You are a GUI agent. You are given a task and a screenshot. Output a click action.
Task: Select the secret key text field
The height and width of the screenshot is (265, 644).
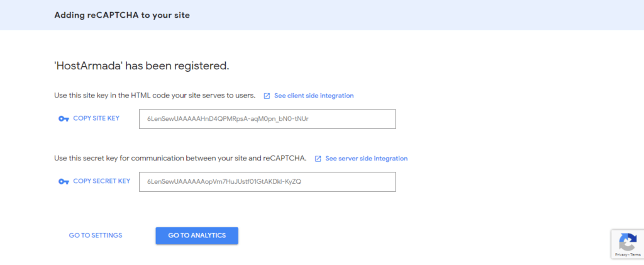tap(267, 181)
